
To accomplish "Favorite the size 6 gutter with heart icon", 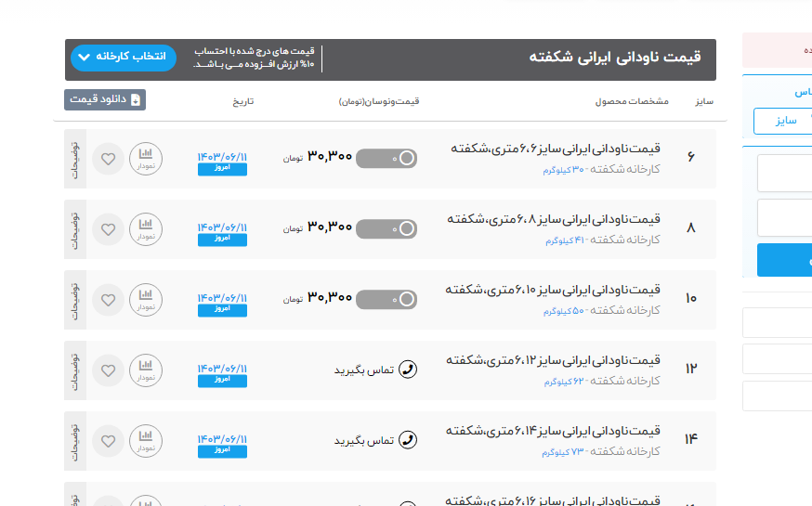I will (109, 159).
